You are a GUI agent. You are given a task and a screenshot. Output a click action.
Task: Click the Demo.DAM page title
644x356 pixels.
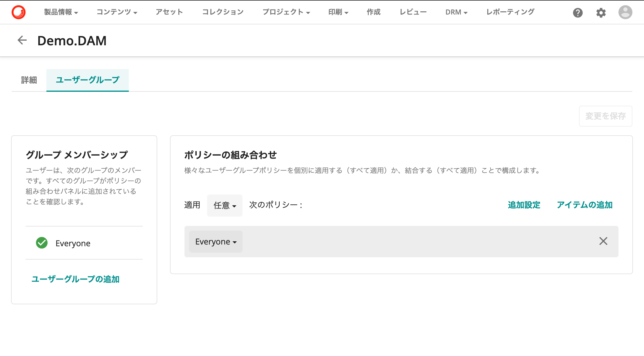pos(72,41)
